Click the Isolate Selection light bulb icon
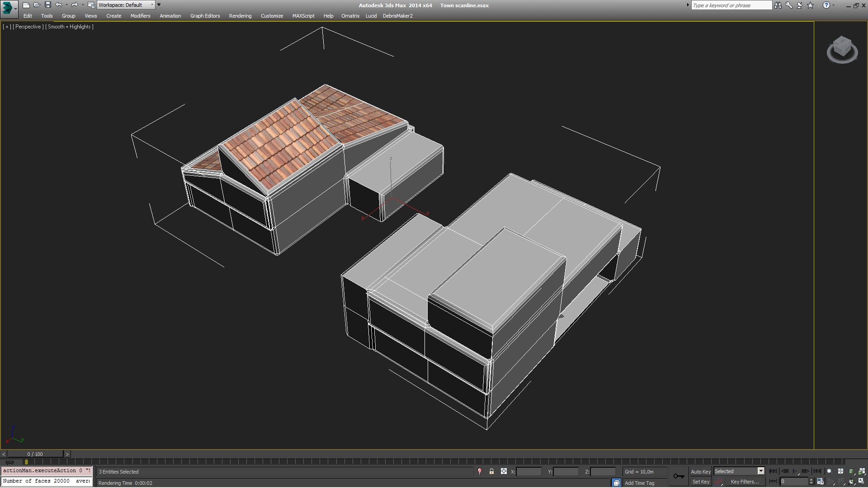 pos(480,471)
